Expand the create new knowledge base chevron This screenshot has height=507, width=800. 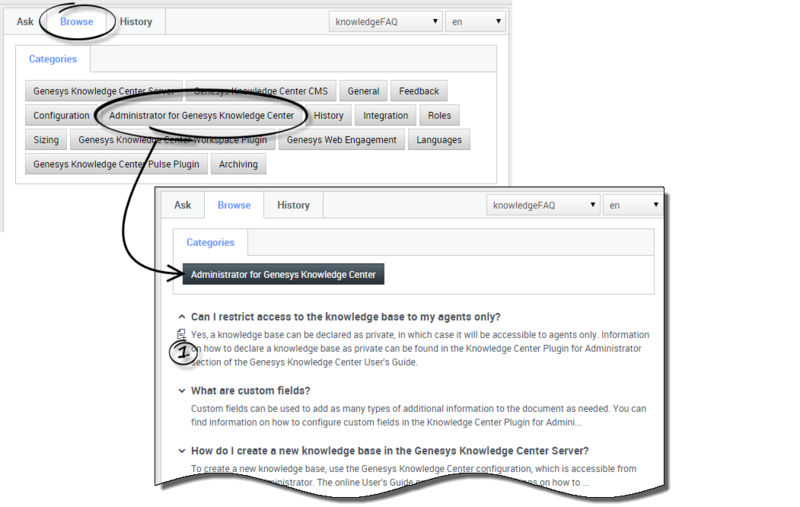pos(182,451)
